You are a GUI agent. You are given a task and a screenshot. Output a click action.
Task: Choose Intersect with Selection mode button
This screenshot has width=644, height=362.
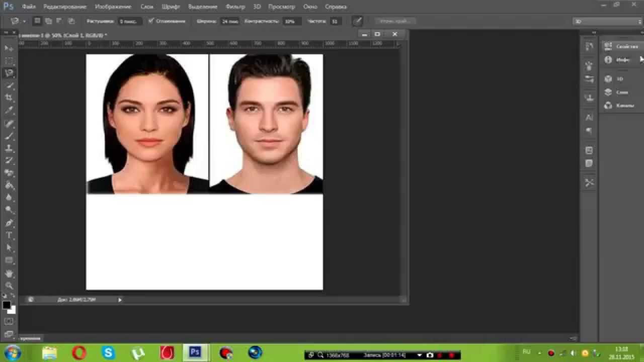coord(71,21)
